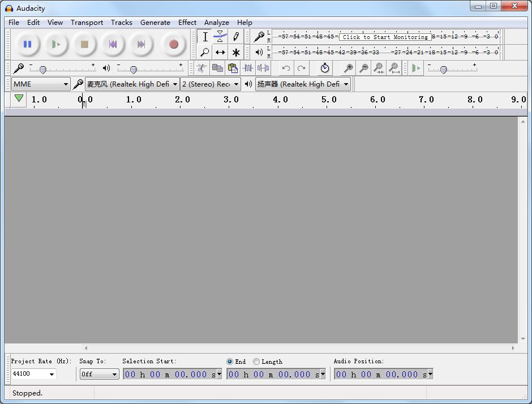Open the 2 (Stereo) channels dropdown
Screen dimensions: 532x404
coord(211,84)
